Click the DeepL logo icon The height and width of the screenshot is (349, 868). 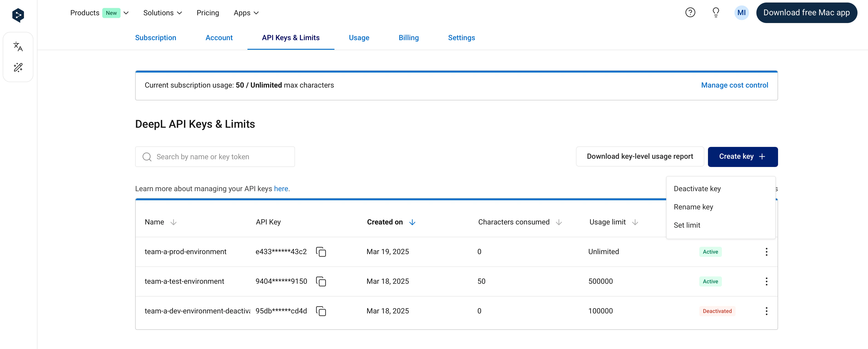pyautogui.click(x=18, y=15)
